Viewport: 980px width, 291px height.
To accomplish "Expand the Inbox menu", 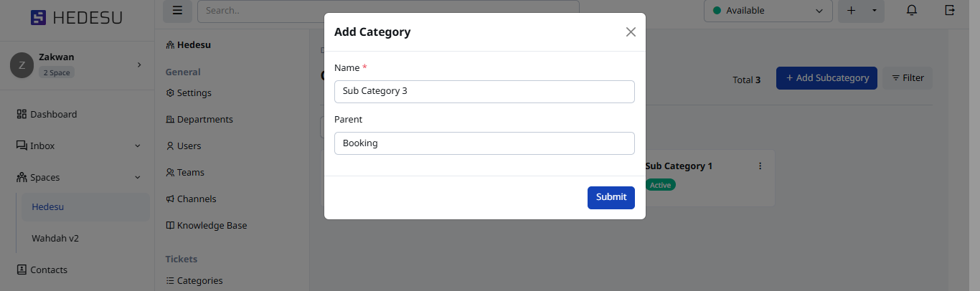I will [137, 146].
